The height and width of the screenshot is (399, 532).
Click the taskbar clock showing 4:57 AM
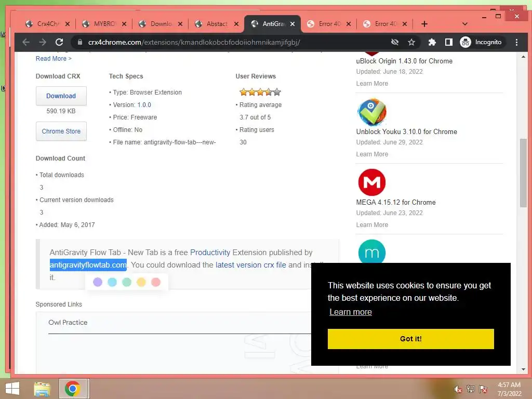click(509, 389)
